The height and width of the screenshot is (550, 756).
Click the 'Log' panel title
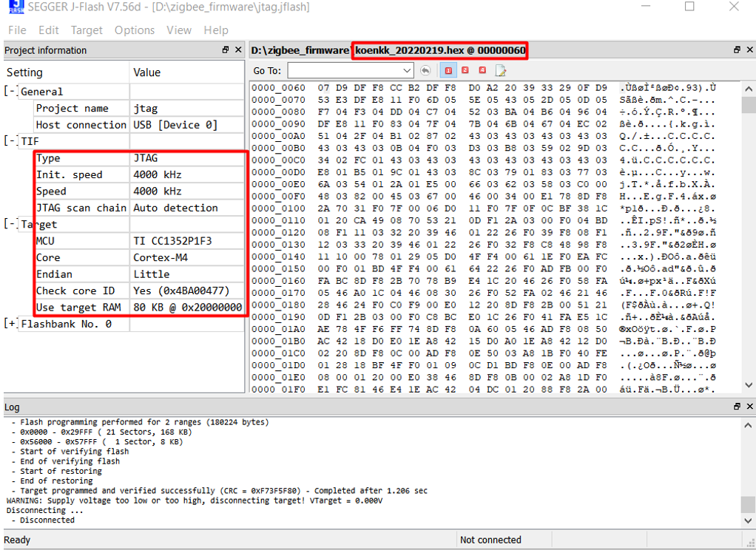tap(12, 407)
